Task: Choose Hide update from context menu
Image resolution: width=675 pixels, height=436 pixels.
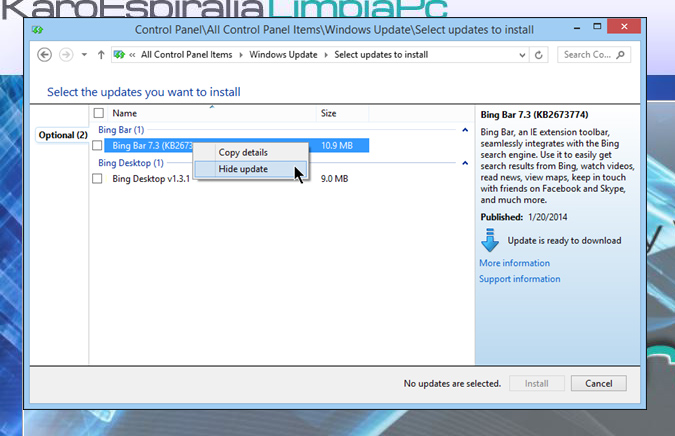Action: (x=251, y=169)
